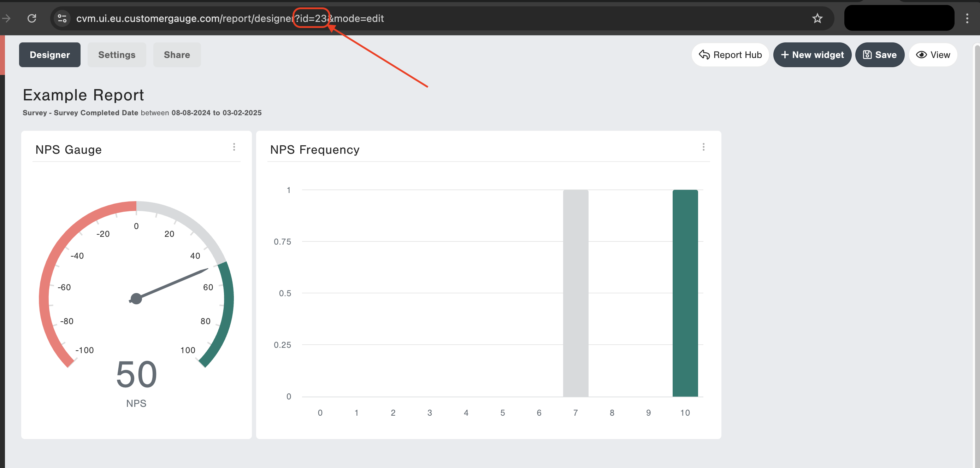This screenshot has width=980, height=468.
Task: Click the green bar for score 10
Action: coord(685,293)
